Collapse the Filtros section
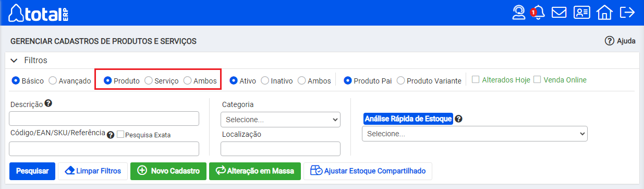The image size is (644, 189). tap(14, 61)
